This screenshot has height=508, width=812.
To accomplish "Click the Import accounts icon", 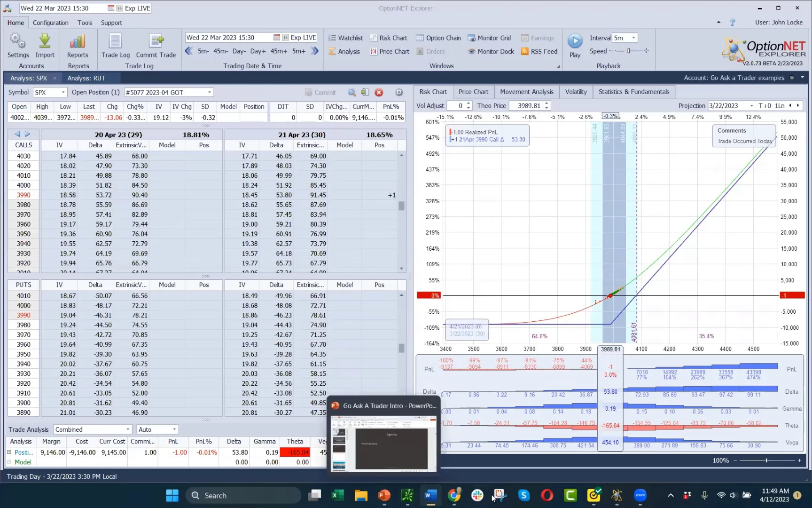I will click(45, 45).
